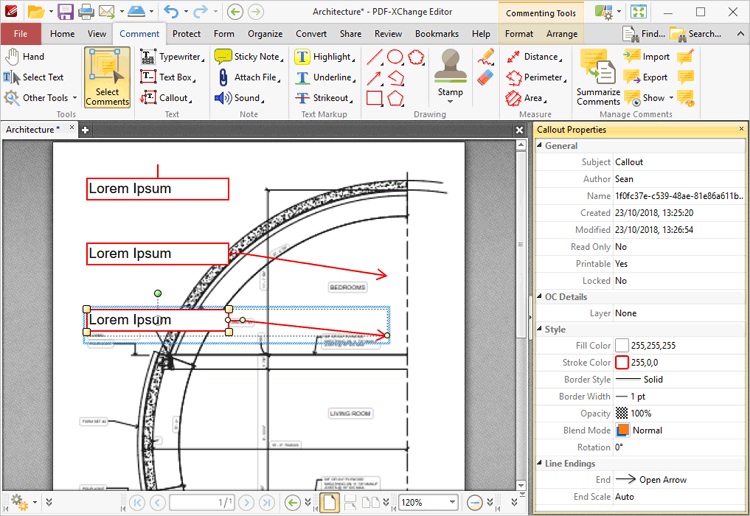
Task: Open the Stamp dropdown arrow
Action: click(x=450, y=101)
